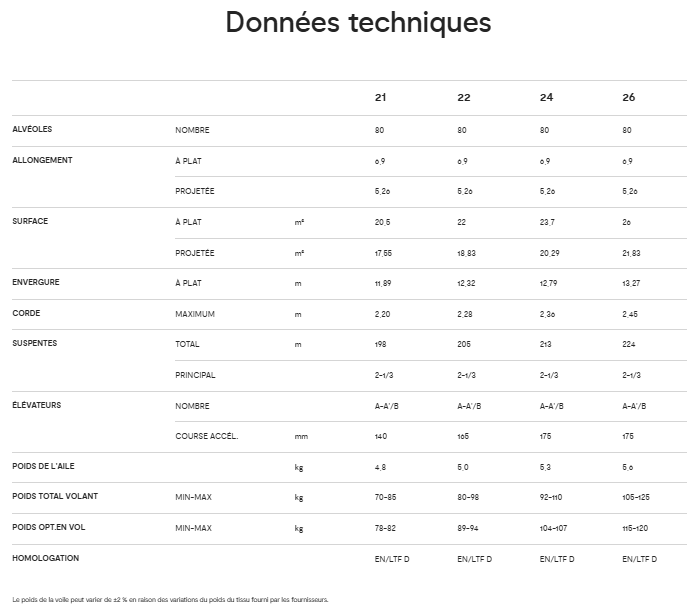Select the 115-120 optimal weight value

click(x=635, y=528)
